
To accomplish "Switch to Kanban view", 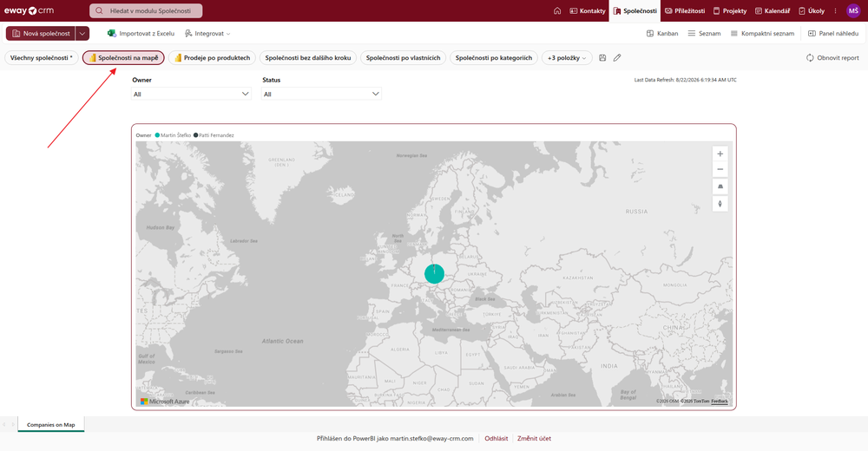I will 662,33.
